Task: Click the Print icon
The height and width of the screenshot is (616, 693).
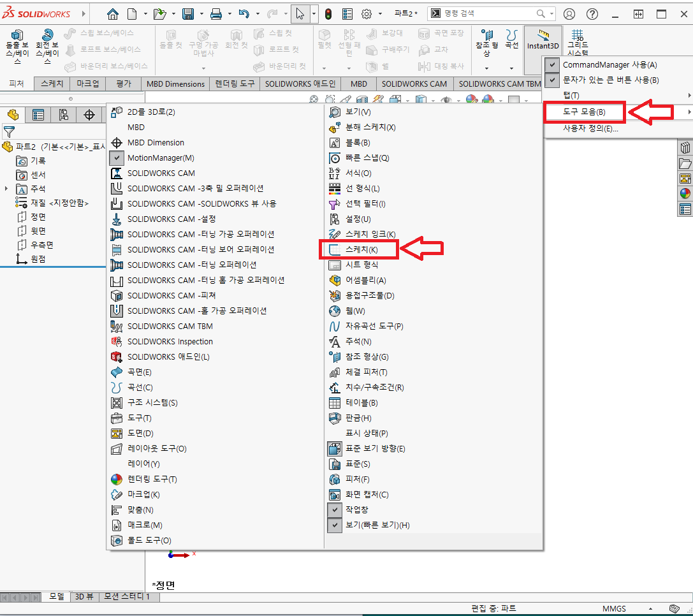Action: (216, 14)
